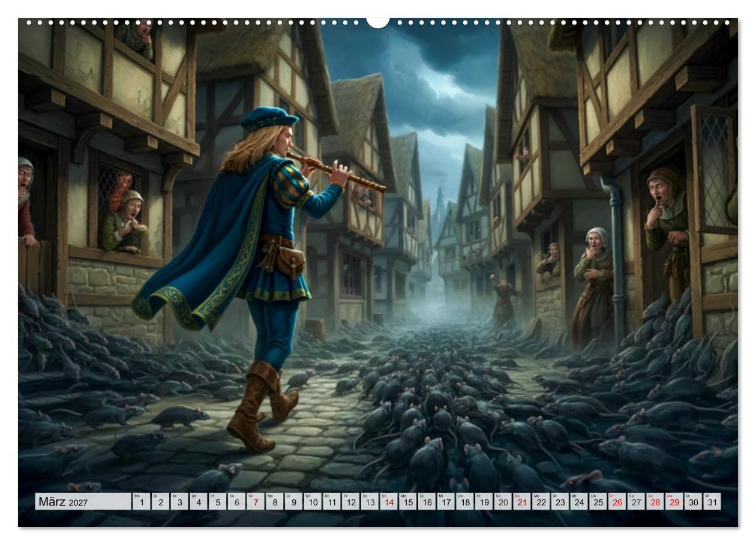Select the red Monday 29 cell
Viewport: 756px width, 545px height.
click(x=673, y=502)
